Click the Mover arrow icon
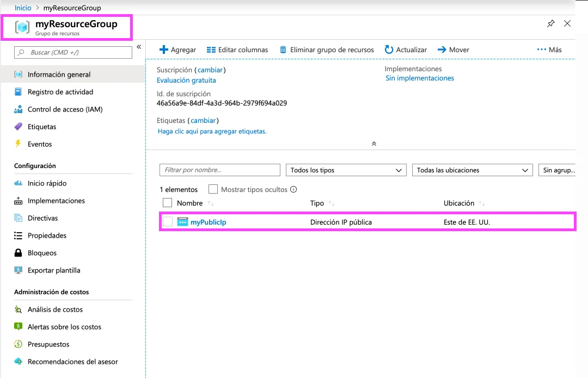This screenshot has height=378, width=588. click(x=442, y=50)
